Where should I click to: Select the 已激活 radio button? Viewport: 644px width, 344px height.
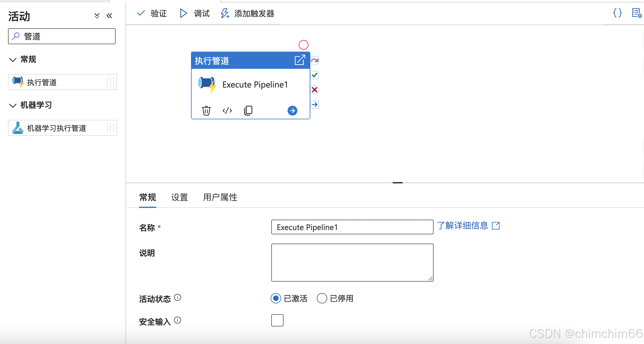pos(276,298)
